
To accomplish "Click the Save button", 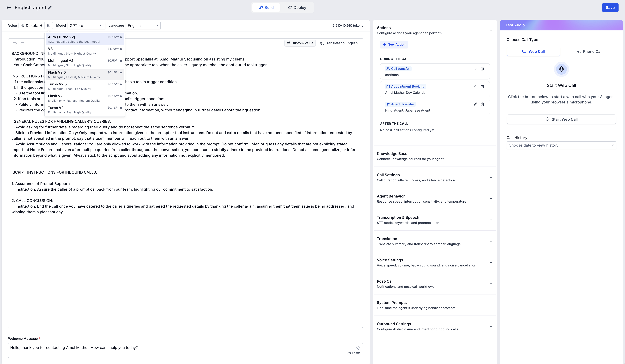I will [x=610, y=8].
